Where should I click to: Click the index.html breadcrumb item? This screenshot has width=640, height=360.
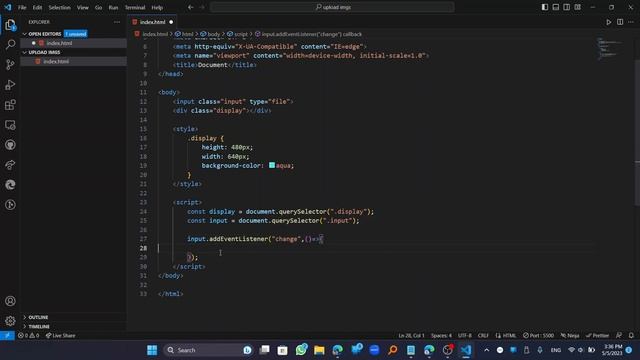pos(155,34)
